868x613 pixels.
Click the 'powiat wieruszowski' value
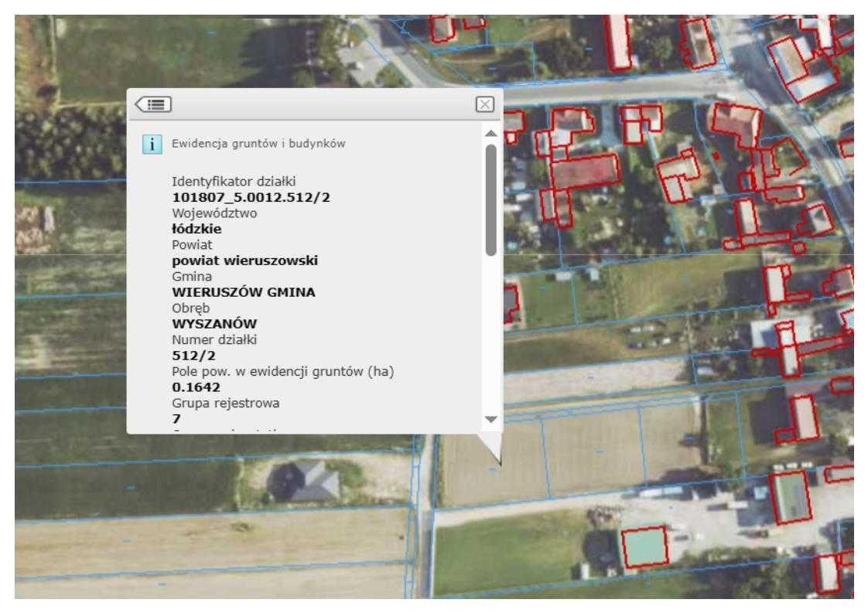coord(244,261)
